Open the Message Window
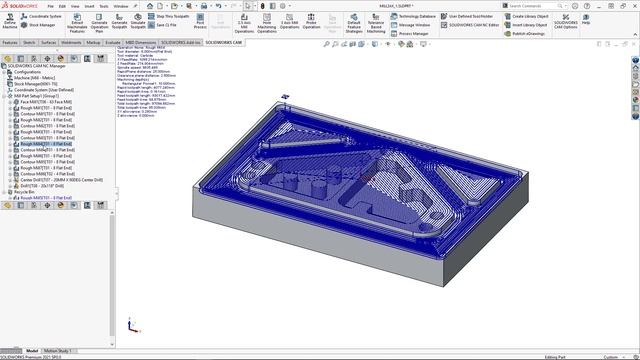This screenshot has height=360, width=640. (410, 25)
